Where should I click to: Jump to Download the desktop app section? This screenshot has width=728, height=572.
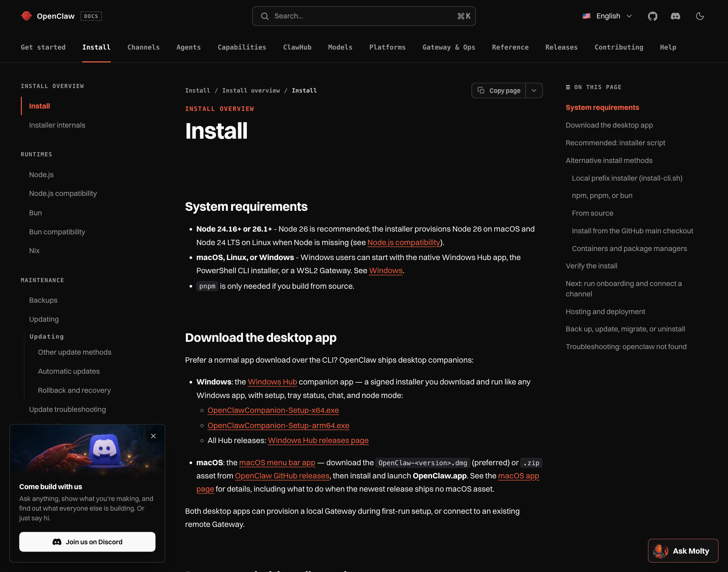[x=609, y=125]
